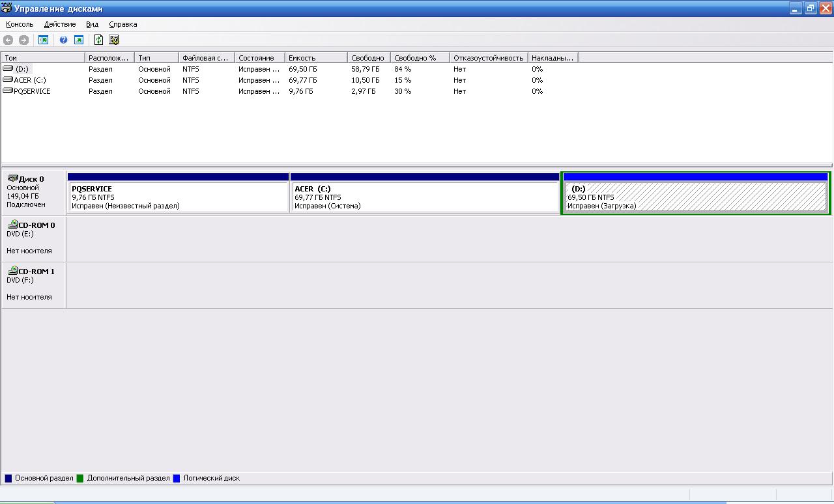The height and width of the screenshot is (504, 834).
Task: Click the 10,50 ГБ free space cell
Action: click(365, 80)
